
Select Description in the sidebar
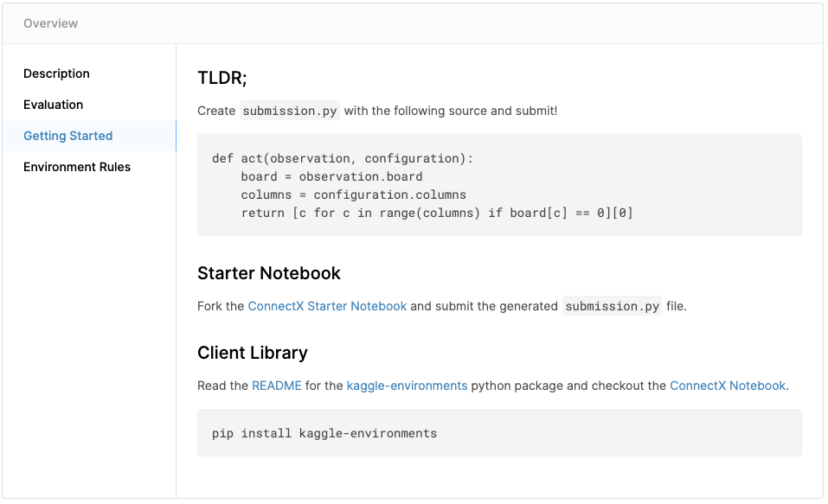[x=56, y=73]
